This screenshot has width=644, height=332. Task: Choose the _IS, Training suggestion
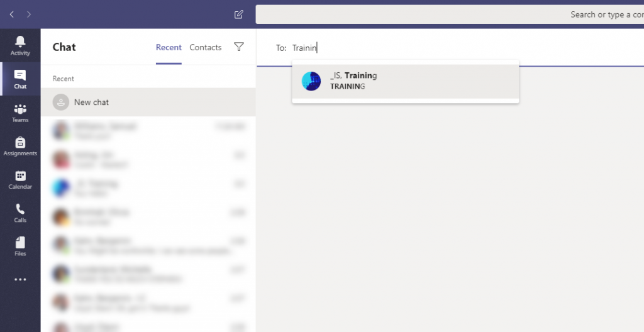(x=406, y=81)
